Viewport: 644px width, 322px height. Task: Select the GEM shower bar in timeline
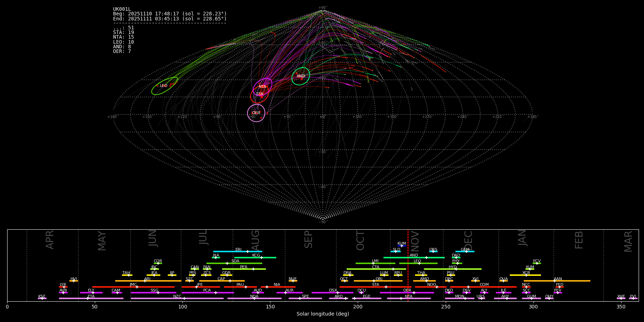pyautogui.click(x=465, y=252)
